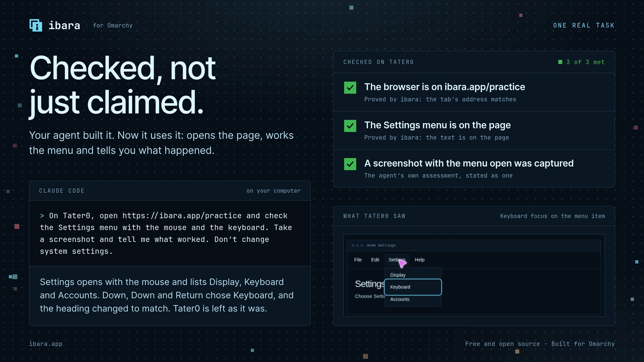Choose the focused Keyboard menu item

click(413, 287)
